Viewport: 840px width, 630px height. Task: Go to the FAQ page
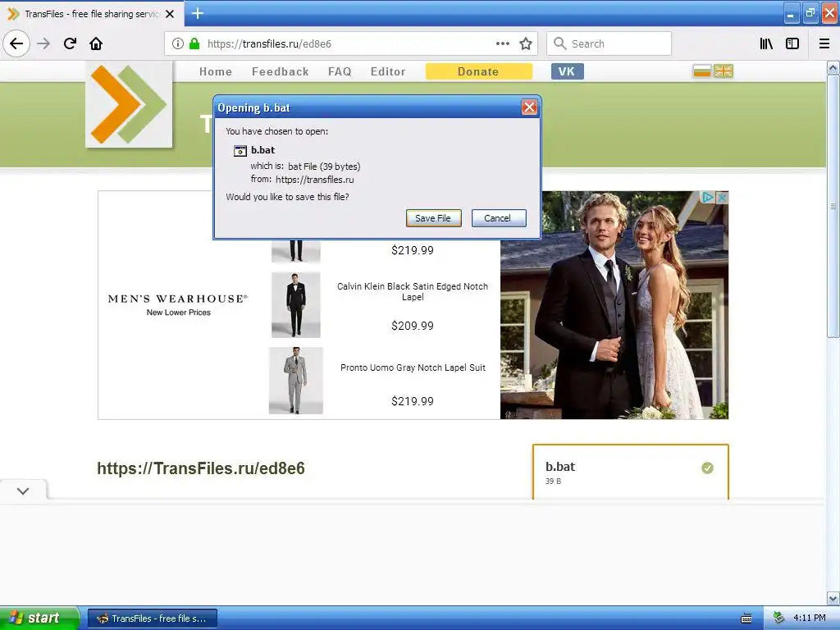click(340, 71)
